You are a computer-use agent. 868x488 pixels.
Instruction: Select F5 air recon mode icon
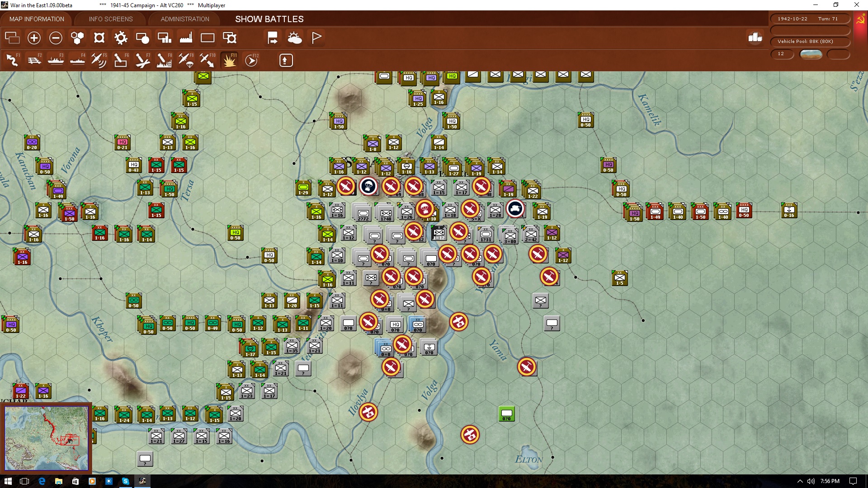(99, 60)
